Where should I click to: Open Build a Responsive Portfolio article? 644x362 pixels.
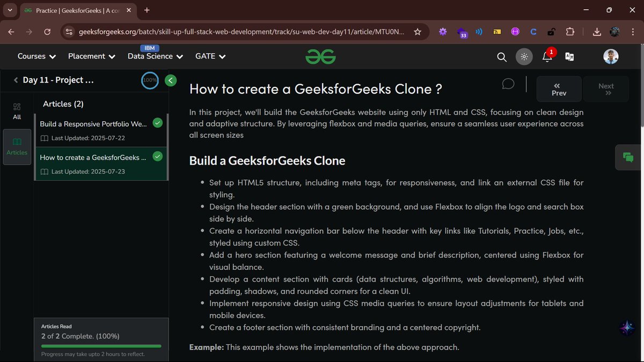101,130
